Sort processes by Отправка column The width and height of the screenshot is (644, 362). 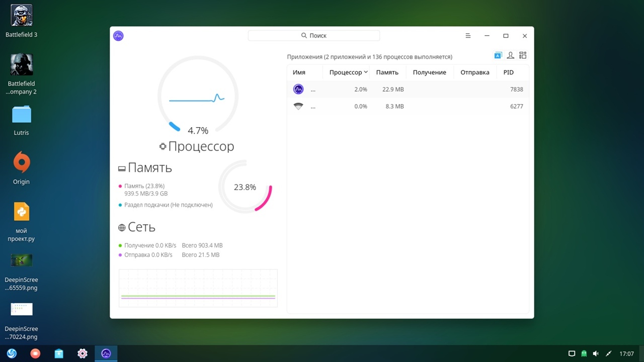(475, 72)
